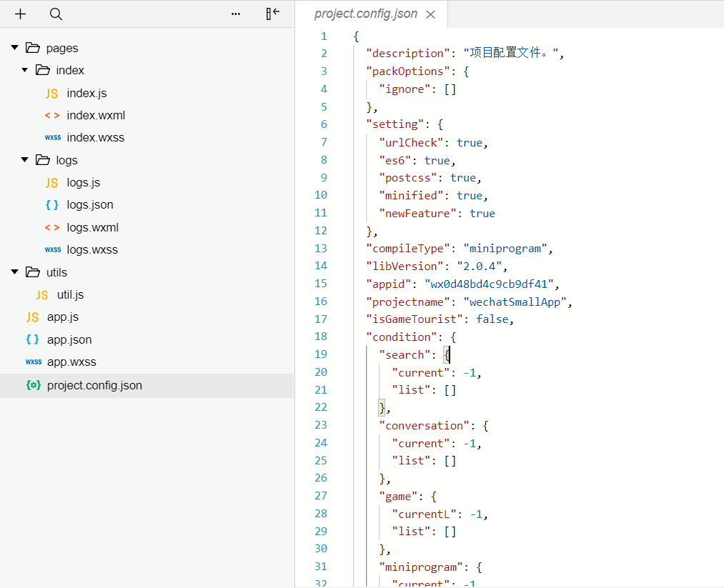Click line number 19 in the gutter

coord(321,354)
